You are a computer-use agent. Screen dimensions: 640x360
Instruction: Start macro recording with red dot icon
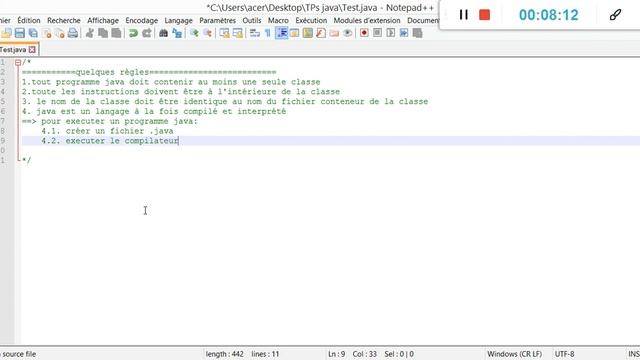pyautogui.click(x=364, y=33)
